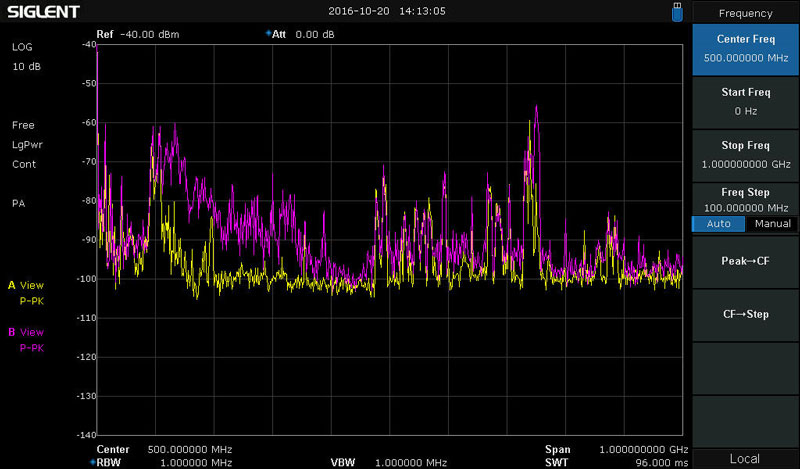Click the PA preamplifier status indicator
The image size is (800, 469).
pos(18,203)
